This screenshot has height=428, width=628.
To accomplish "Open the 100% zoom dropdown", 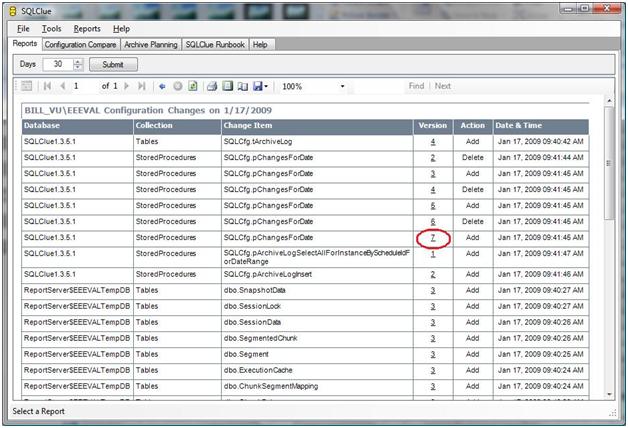I will click(x=342, y=86).
